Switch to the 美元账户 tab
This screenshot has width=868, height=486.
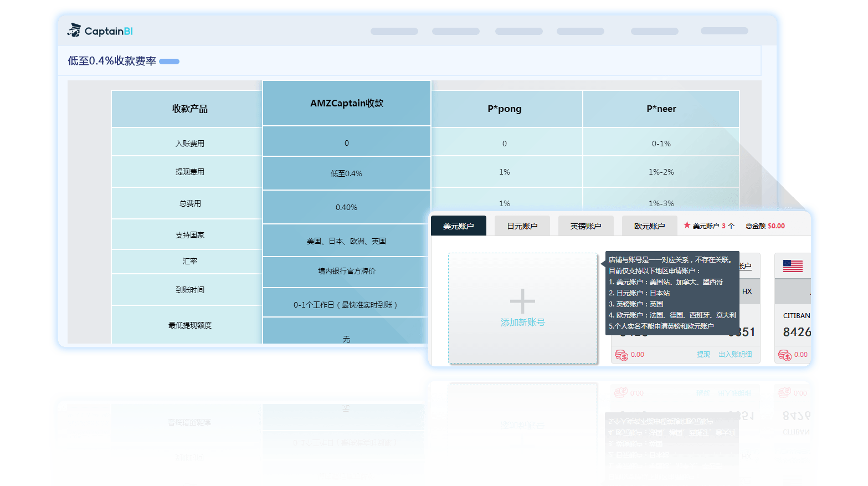459,226
